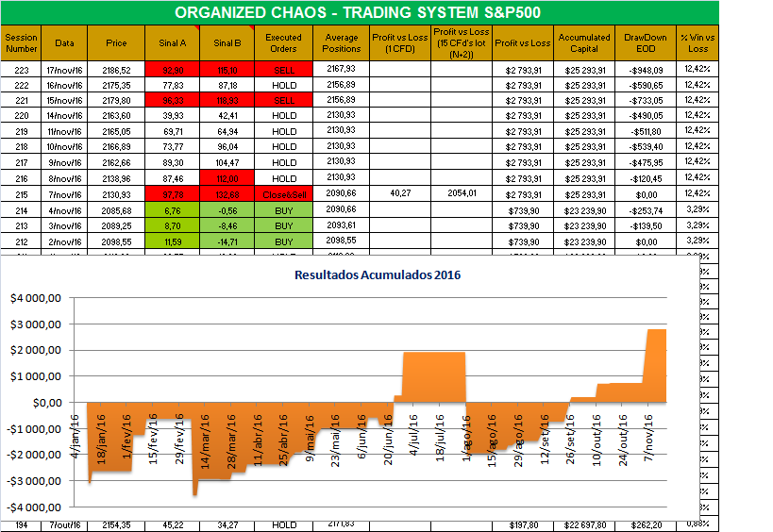Select average position cell 2167,93
773x532 pixels.
[x=341, y=69]
